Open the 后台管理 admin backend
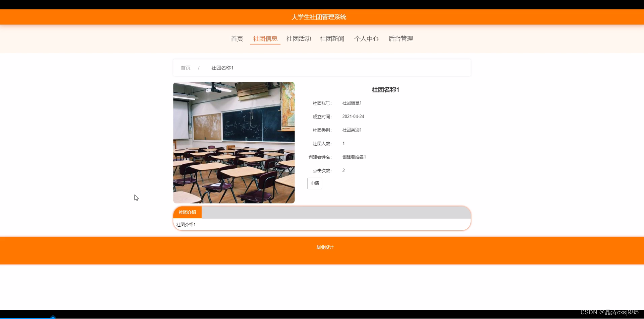Screen dimensions: 644x319 [x=400, y=39]
